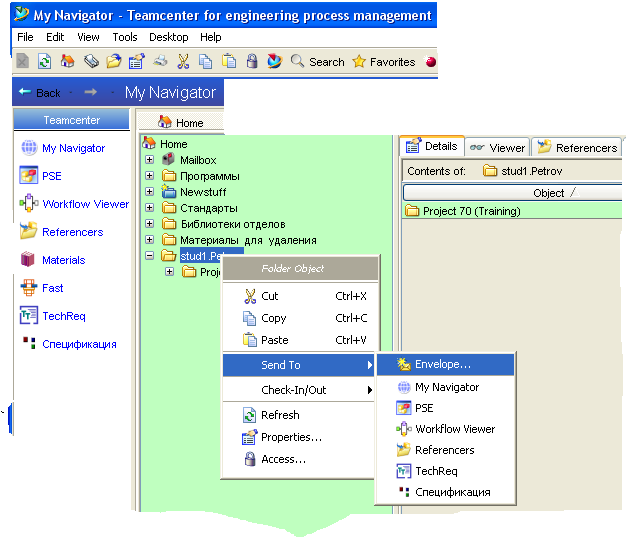Expand the Newstuff folder node
Viewport: 640px width, 538px height.
[149, 191]
